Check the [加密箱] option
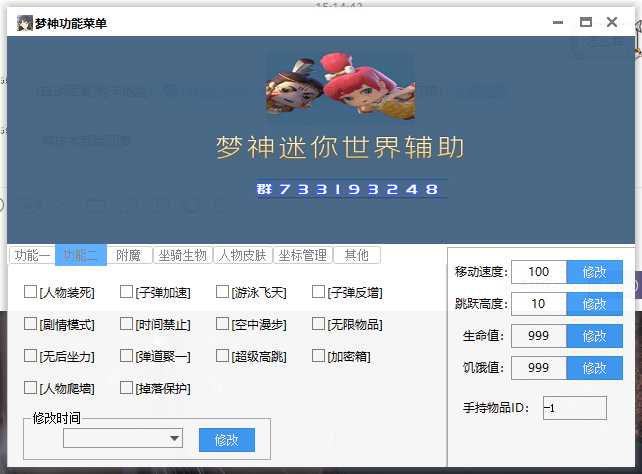This screenshot has height=474, width=642. coord(319,356)
